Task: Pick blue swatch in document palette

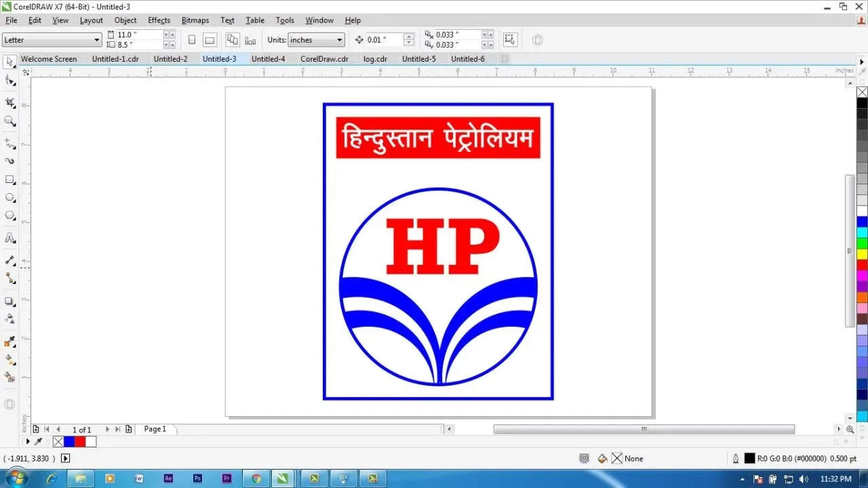Action: 69,441
